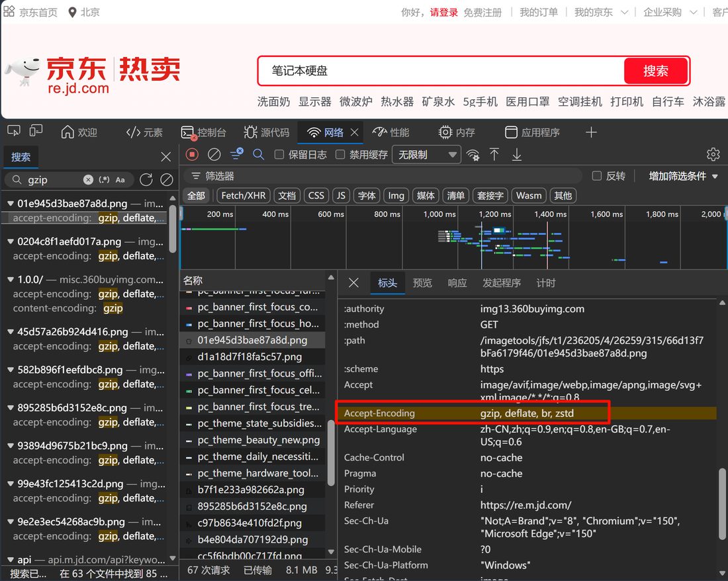
Task: Expand 企业采购 dropdown in top bar
Action: [x=693, y=13]
